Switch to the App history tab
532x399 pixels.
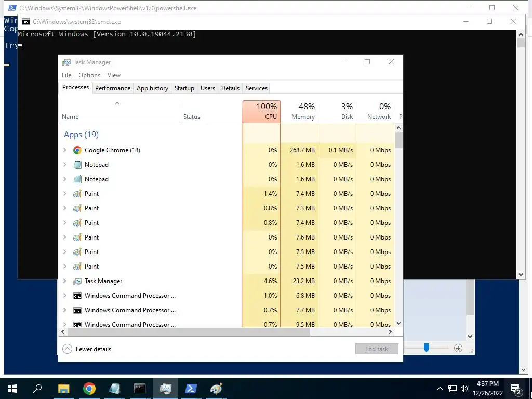coord(152,88)
